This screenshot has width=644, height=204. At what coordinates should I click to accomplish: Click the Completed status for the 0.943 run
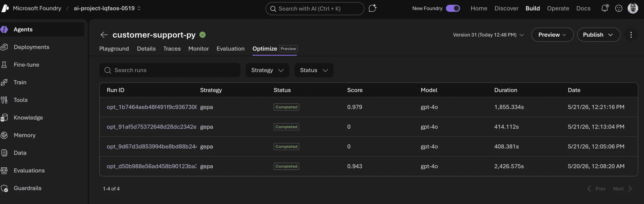[286, 166]
